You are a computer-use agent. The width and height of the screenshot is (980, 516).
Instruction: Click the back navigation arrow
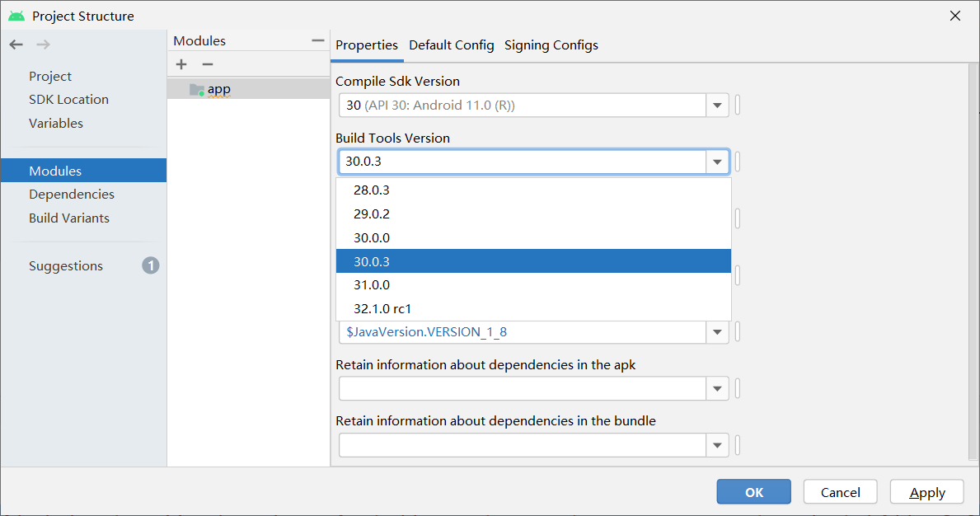[x=16, y=45]
